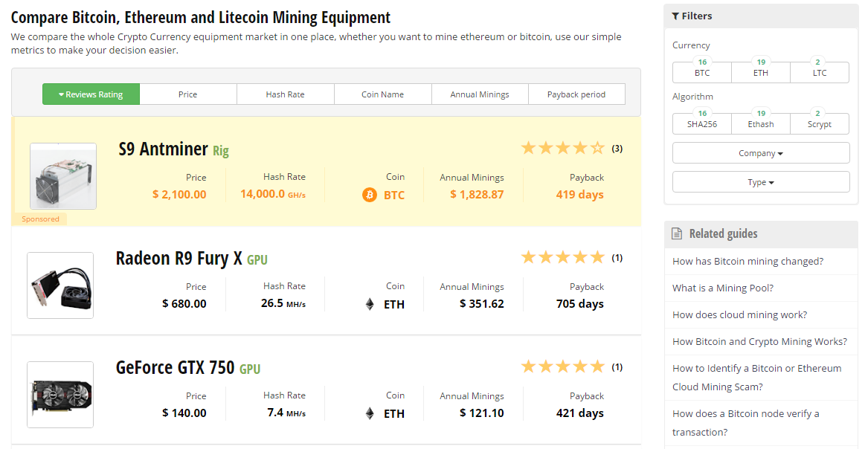Screen dimensions: 868x449
Task: Toggle BTC currency filter
Action: tap(702, 72)
